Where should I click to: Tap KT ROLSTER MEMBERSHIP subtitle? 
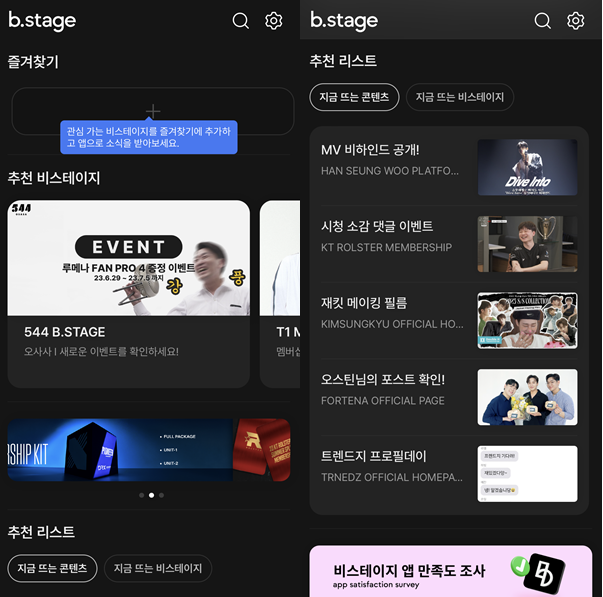click(x=386, y=247)
